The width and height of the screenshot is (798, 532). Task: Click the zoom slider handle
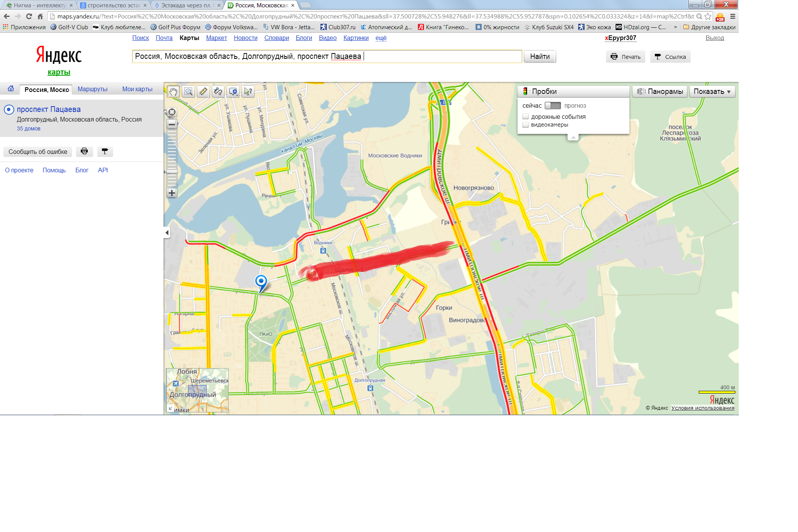(x=172, y=172)
